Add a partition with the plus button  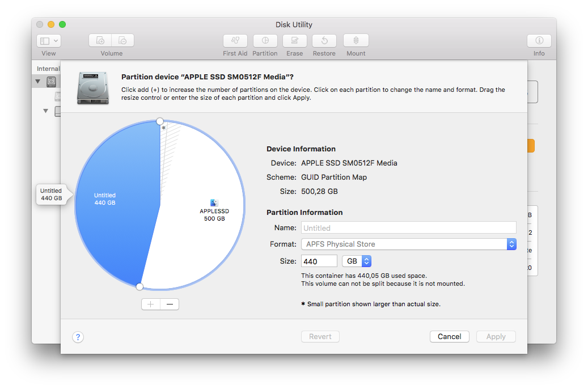[x=151, y=304]
